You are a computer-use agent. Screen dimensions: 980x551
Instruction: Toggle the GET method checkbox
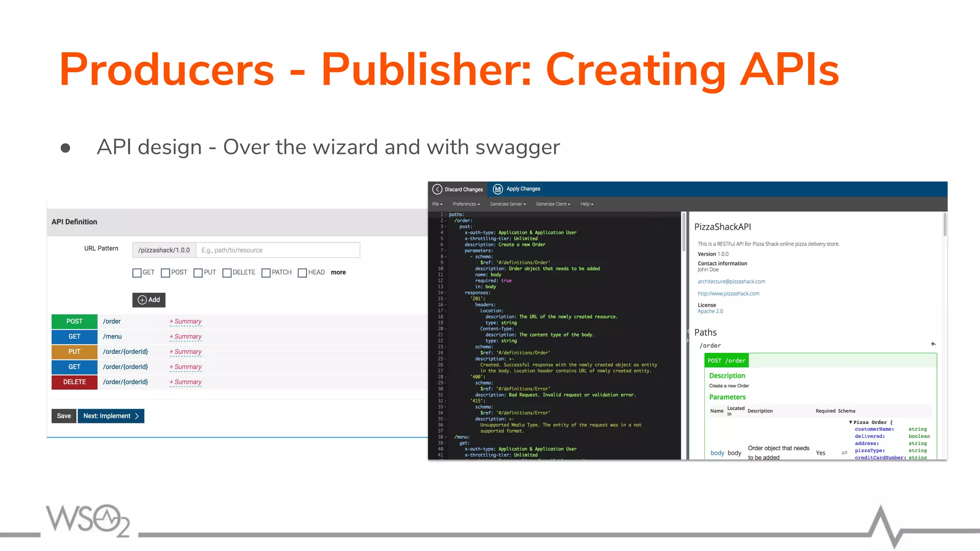tap(137, 273)
